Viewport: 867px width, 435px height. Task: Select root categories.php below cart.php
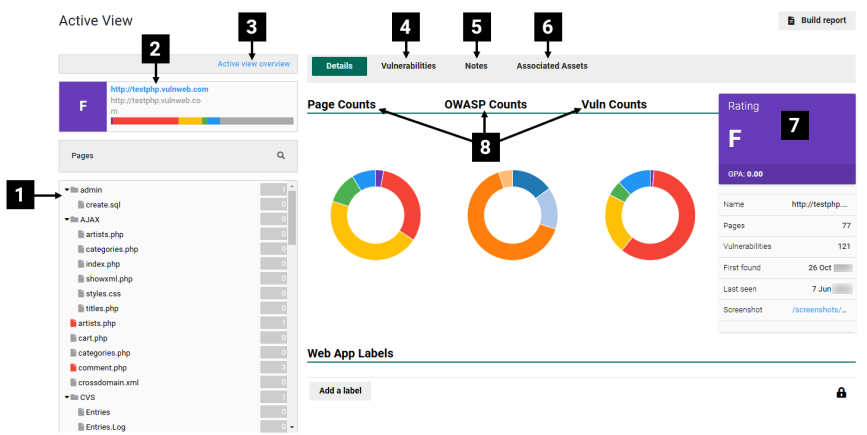coord(104,353)
